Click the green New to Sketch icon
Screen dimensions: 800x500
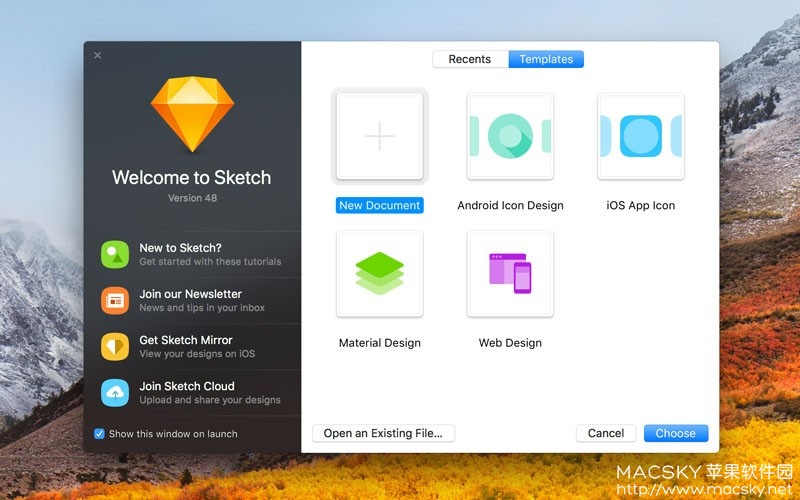[115, 254]
